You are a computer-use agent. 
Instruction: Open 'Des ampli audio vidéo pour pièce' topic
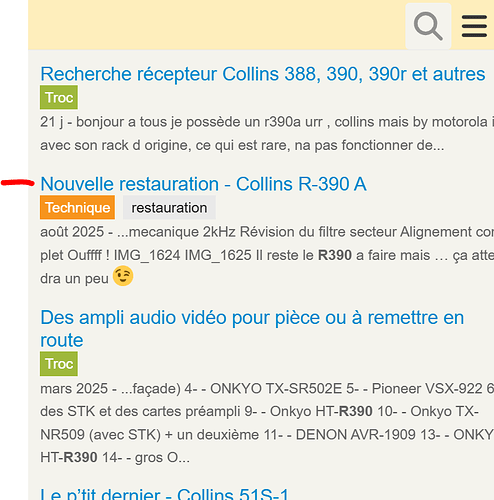pyautogui.click(x=252, y=328)
